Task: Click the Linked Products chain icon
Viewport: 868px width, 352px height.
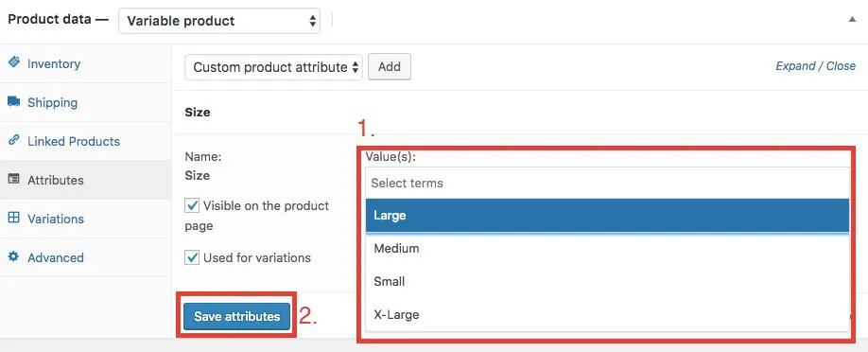Action: [x=14, y=140]
